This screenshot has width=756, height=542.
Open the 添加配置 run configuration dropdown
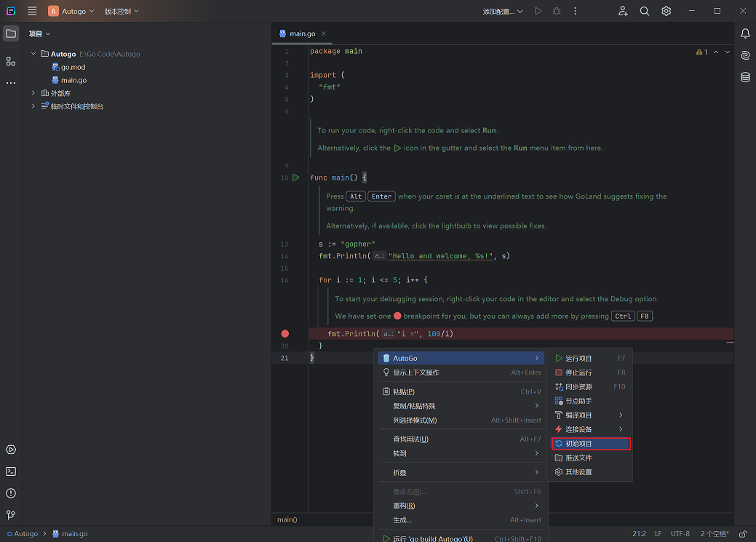pyautogui.click(x=502, y=11)
